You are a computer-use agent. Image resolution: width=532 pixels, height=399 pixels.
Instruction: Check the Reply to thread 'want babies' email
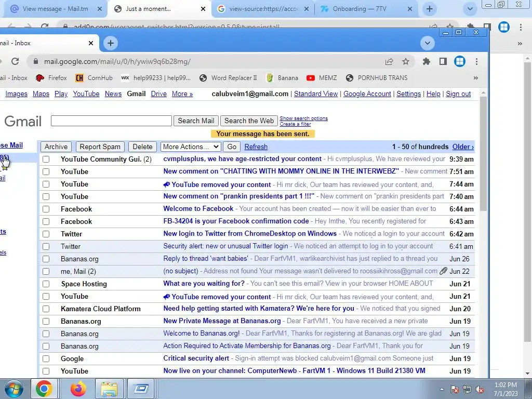pos(46,259)
